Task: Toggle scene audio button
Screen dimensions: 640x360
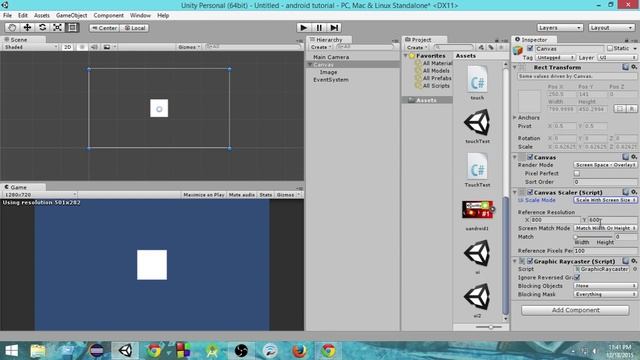Action: pos(94,47)
